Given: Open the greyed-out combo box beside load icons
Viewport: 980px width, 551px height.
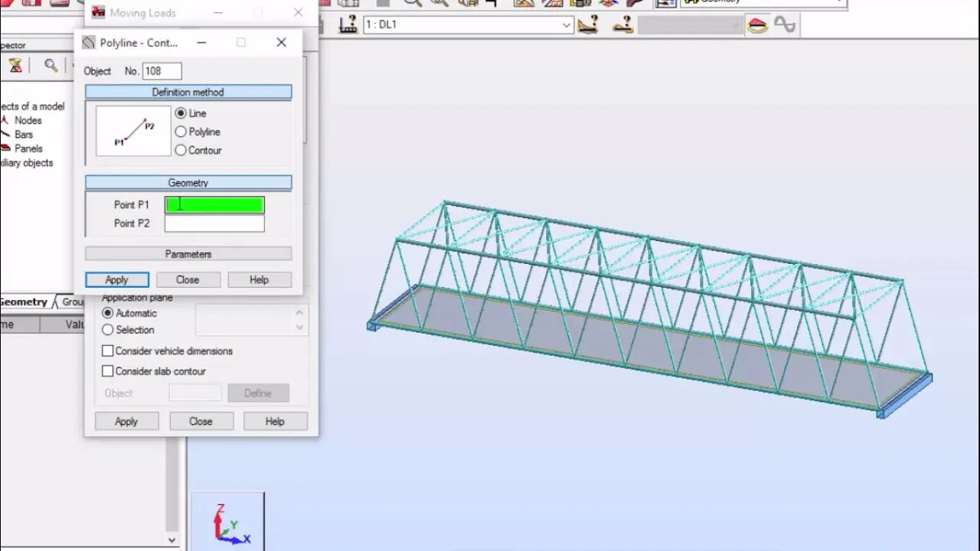Looking at the screenshot, I should (x=690, y=25).
